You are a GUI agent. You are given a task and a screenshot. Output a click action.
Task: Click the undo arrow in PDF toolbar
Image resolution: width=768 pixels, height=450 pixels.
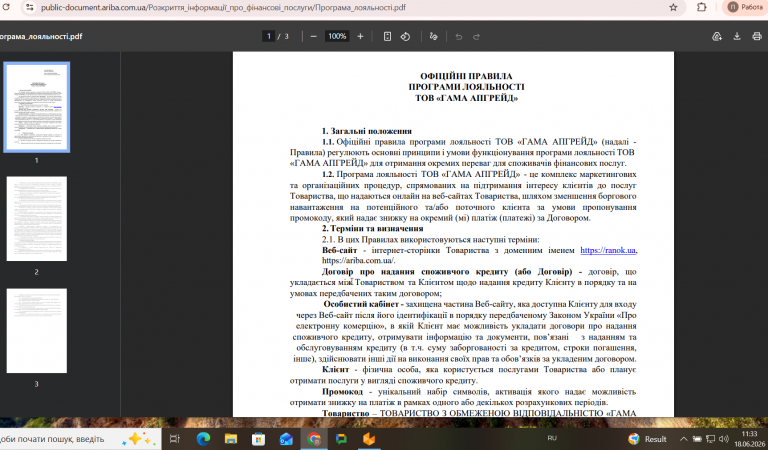(458, 37)
